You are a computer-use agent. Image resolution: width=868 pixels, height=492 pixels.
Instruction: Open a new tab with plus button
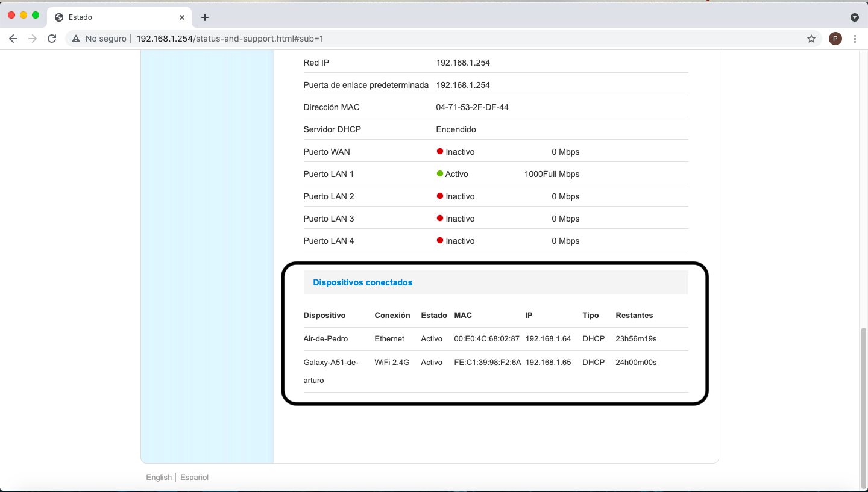point(205,17)
